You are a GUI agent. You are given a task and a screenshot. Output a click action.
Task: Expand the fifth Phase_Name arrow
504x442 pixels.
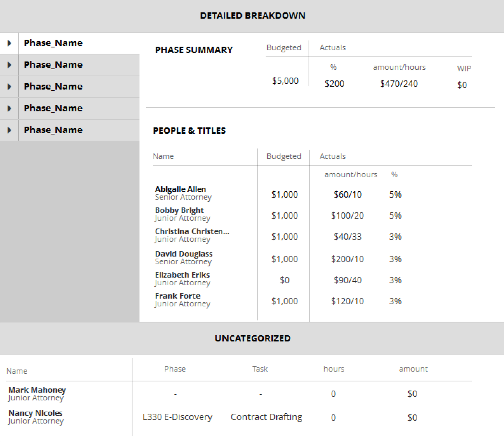(x=9, y=130)
